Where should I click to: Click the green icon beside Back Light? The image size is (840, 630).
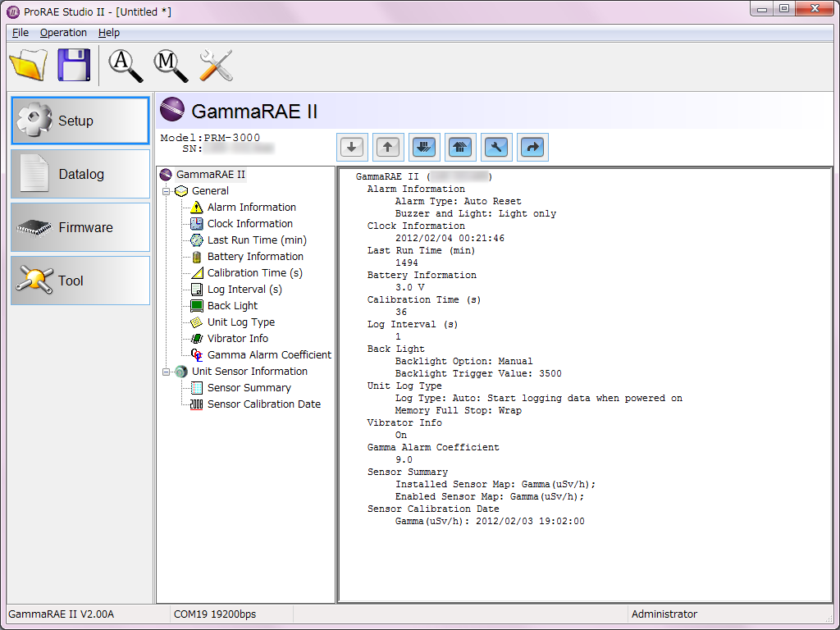point(197,306)
